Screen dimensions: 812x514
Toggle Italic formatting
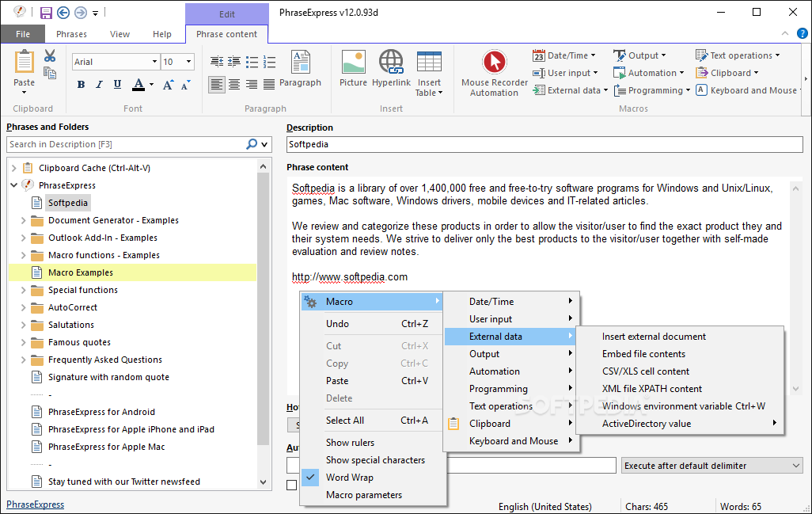99,85
